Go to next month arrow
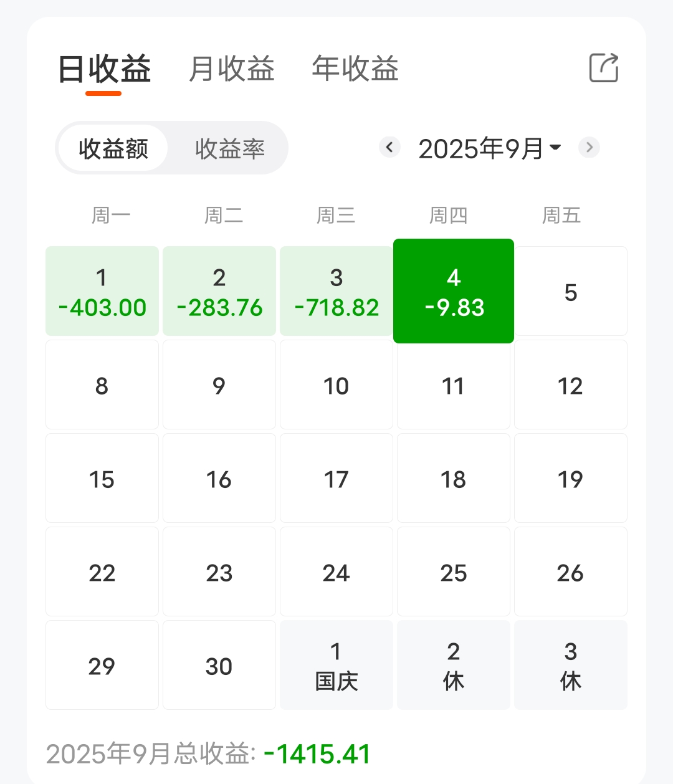Viewport: 673px width, 784px height. pyautogui.click(x=589, y=148)
